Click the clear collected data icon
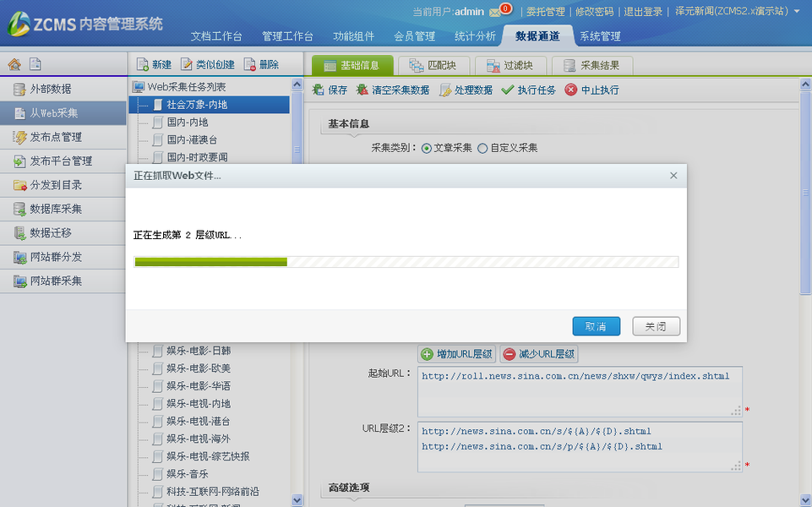 pos(362,90)
